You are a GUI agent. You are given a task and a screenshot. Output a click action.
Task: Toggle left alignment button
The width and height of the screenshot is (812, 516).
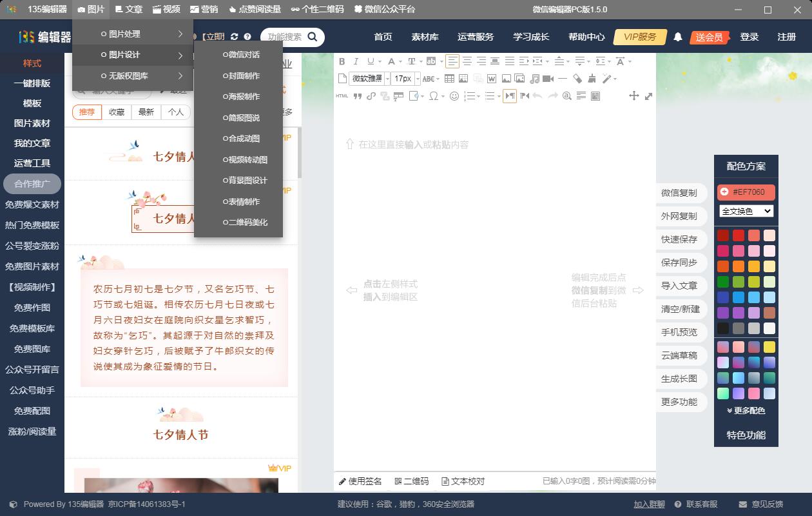pos(453,61)
